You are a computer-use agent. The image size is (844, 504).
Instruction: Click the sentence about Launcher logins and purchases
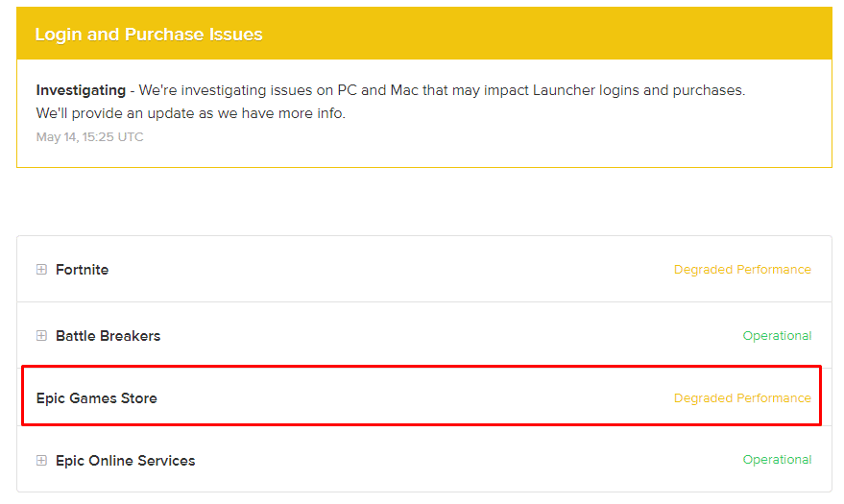click(442, 90)
